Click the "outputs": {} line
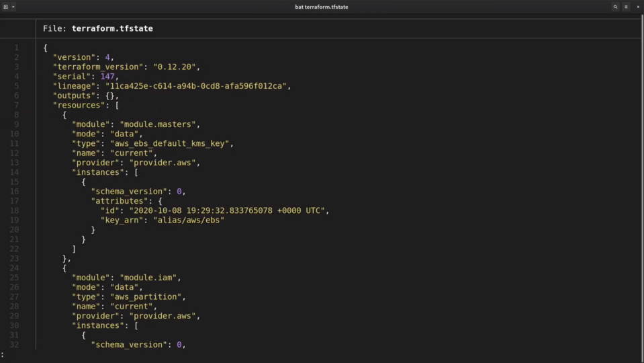 coord(86,95)
